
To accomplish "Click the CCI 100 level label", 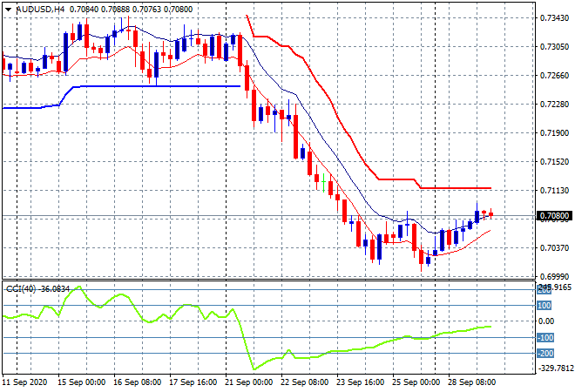I will 544,306.
